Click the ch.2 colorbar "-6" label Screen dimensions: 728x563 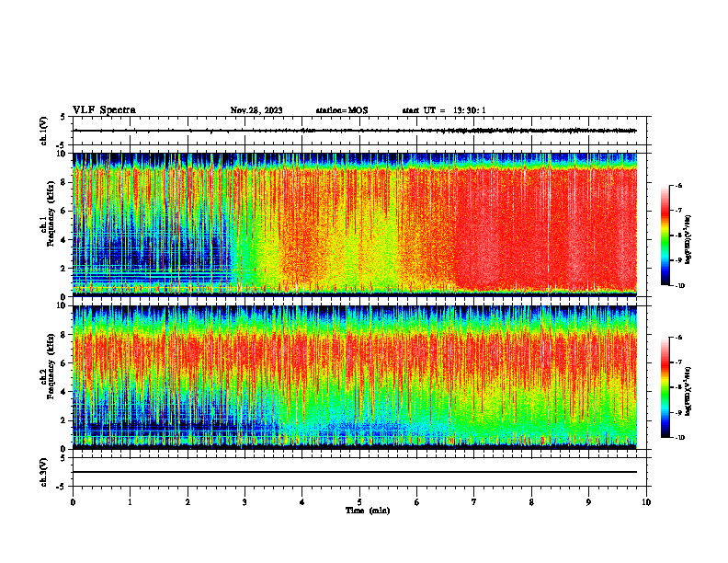(x=678, y=339)
